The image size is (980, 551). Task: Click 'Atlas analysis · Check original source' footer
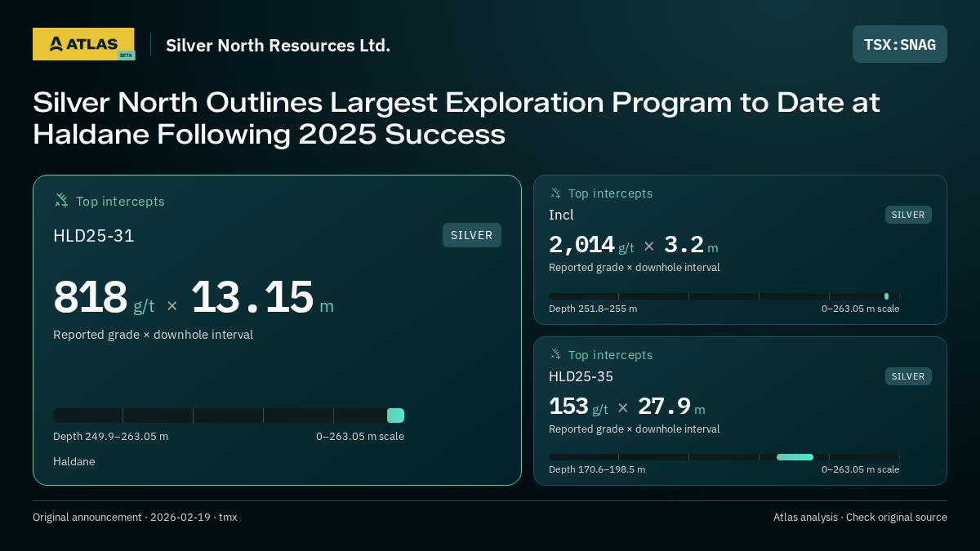(860, 517)
